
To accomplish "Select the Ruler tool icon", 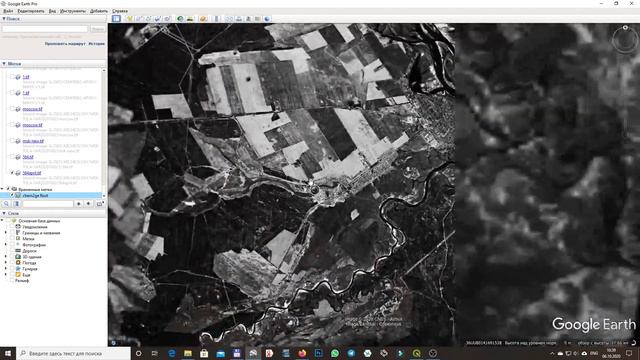I will coord(216,18).
